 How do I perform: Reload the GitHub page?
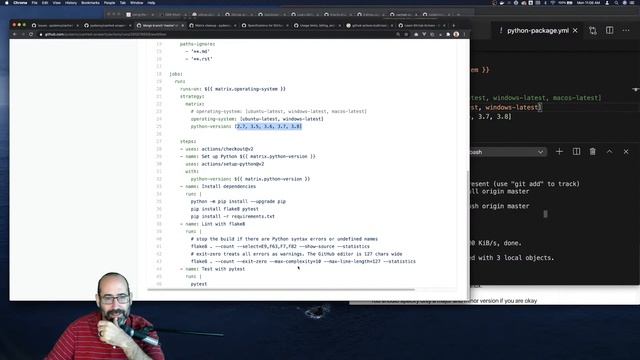tap(31, 34)
